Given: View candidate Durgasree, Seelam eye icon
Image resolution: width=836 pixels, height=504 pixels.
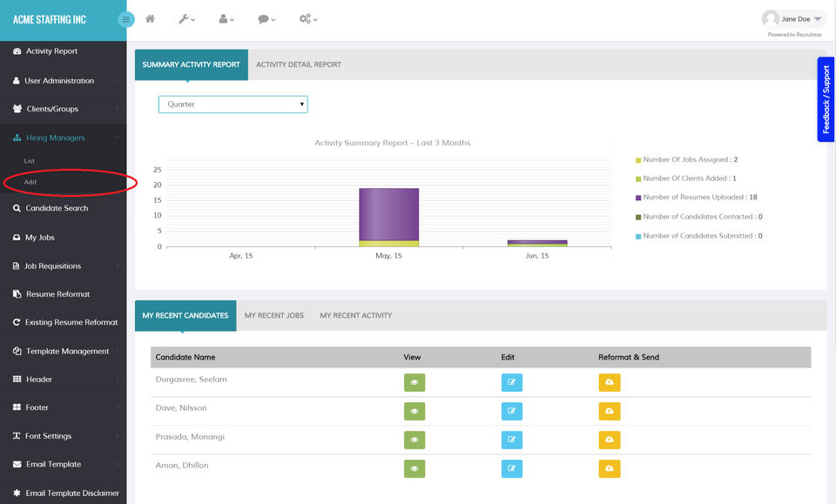Looking at the screenshot, I should (x=415, y=382).
